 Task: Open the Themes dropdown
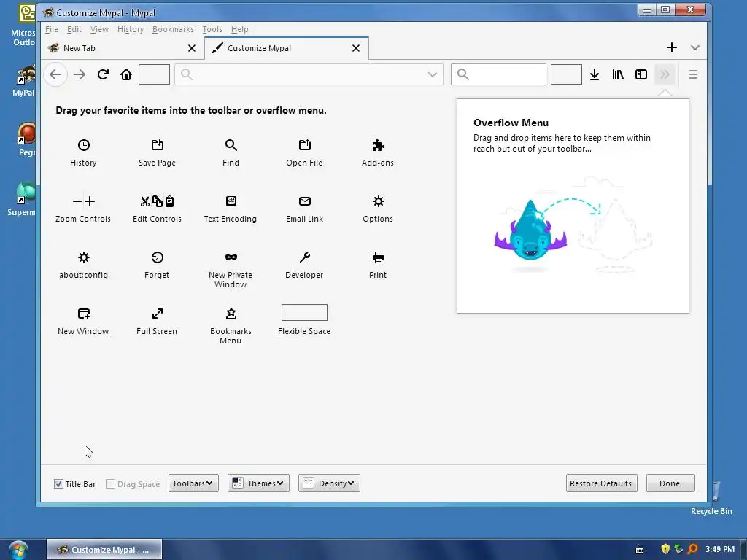tap(258, 483)
